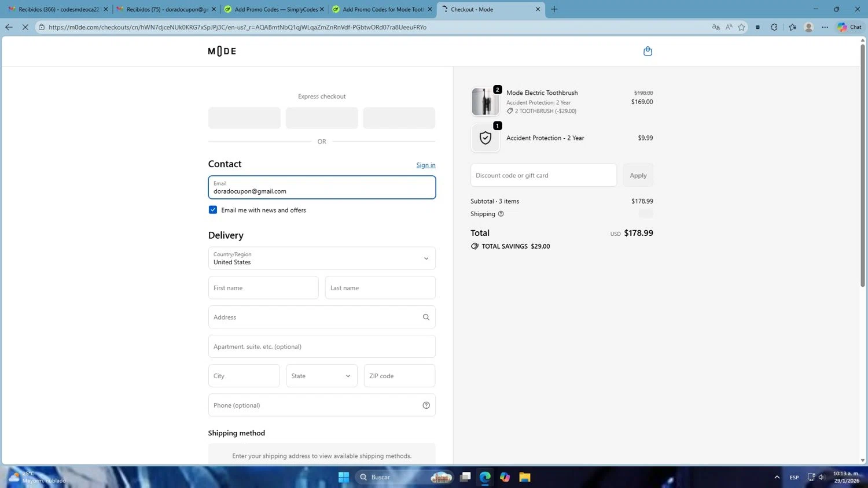This screenshot has width=868, height=488.
Task: Click the Email input field
Action: (322, 187)
